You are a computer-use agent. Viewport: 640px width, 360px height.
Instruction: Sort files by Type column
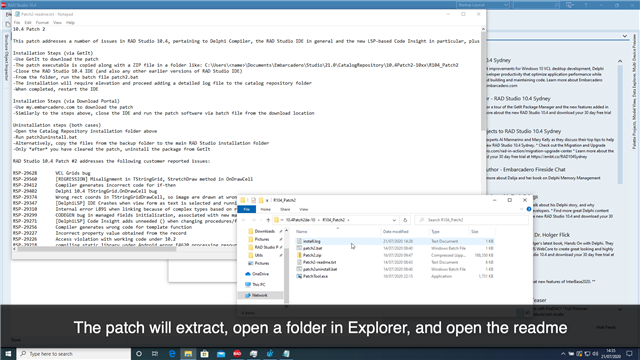pos(435,231)
